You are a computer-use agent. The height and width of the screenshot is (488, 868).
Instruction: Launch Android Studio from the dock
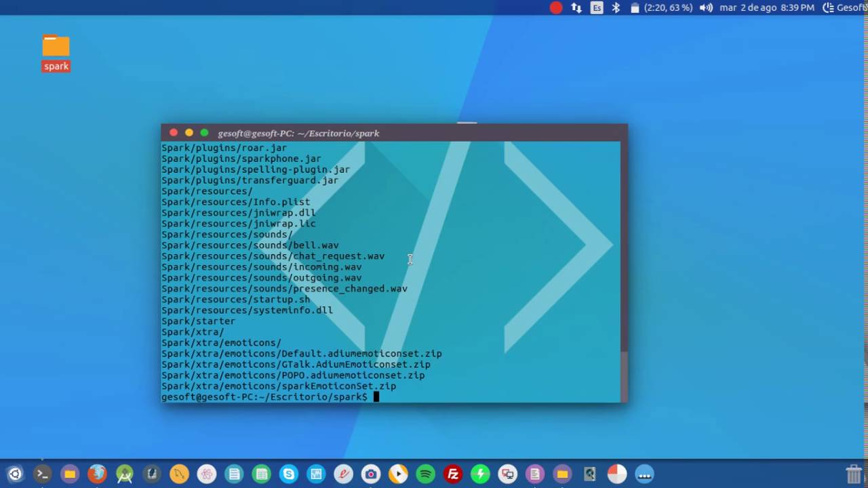(125, 474)
